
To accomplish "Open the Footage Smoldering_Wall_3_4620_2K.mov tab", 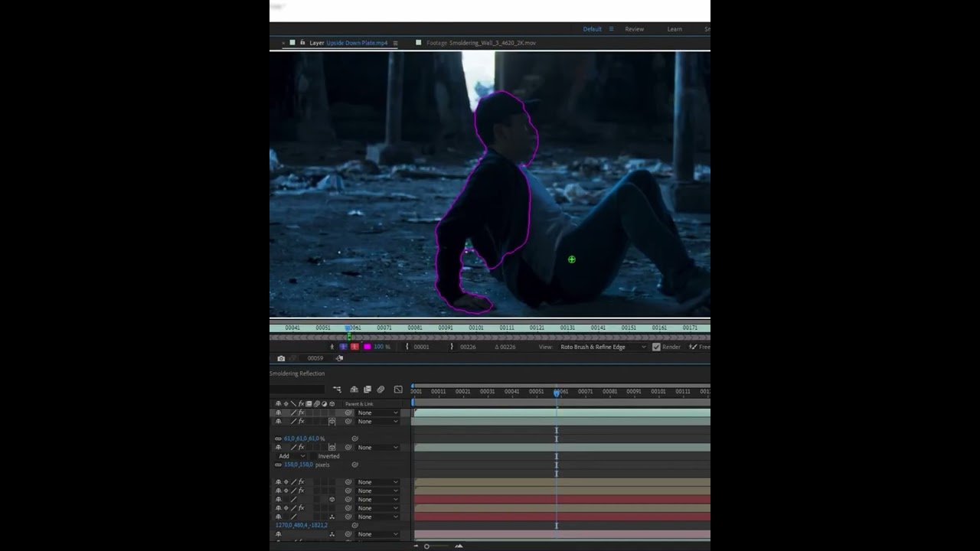I will (481, 43).
